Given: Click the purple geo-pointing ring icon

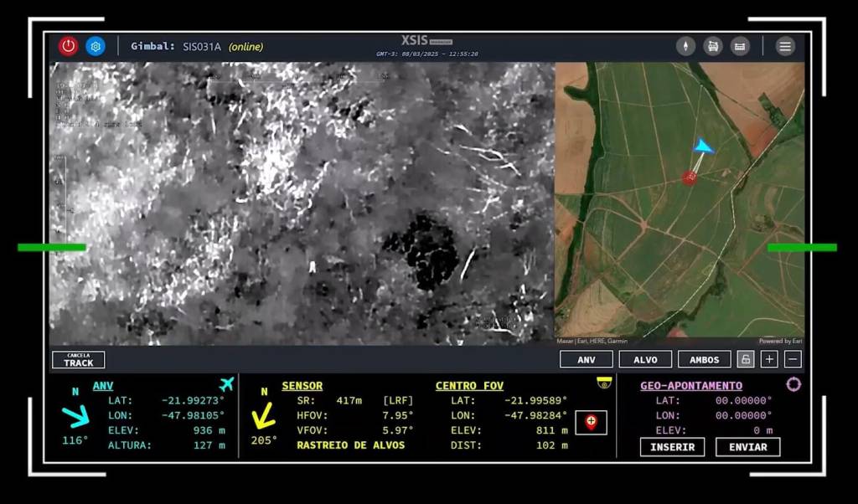Looking at the screenshot, I should tap(793, 384).
